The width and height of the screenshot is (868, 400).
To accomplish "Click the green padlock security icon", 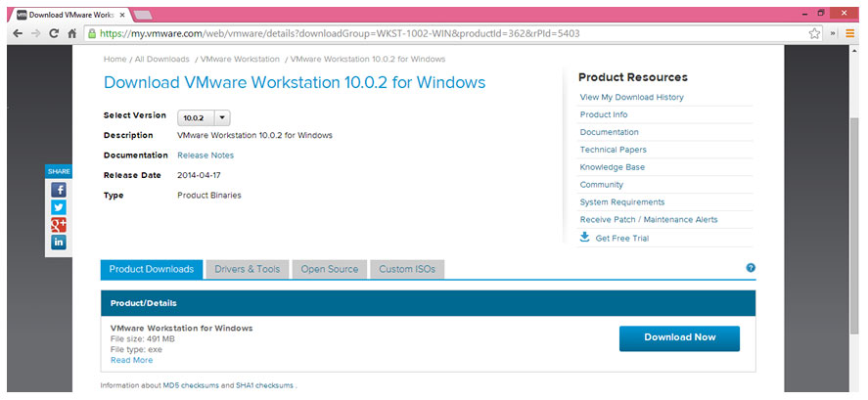I will pyautogui.click(x=92, y=34).
